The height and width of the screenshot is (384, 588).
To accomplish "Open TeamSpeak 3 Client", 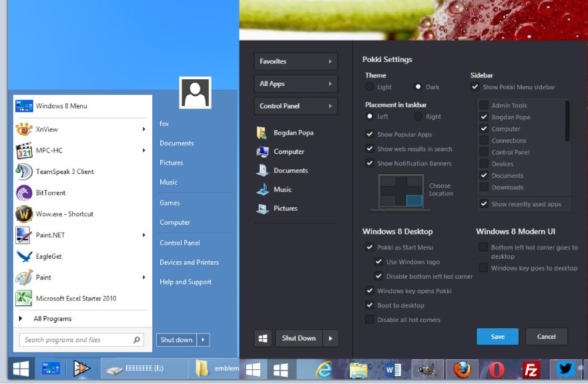I will click(83, 171).
